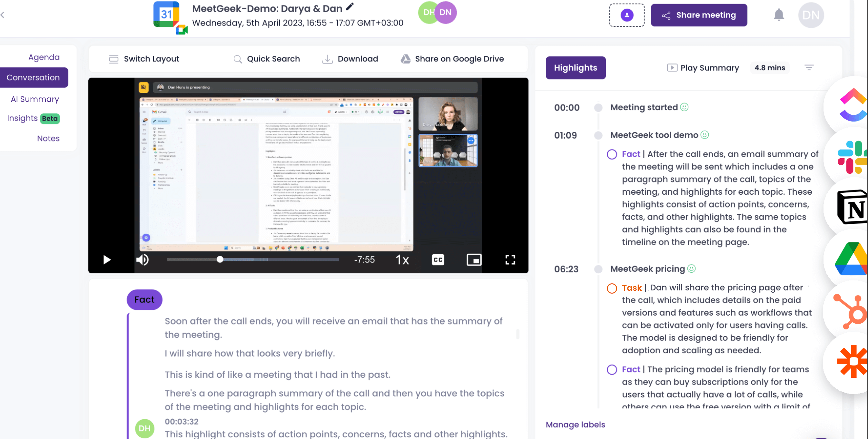868x439 pixels.
Task: Jump to transcript timestamp 00:03:32
Action: tap(181, 422)
